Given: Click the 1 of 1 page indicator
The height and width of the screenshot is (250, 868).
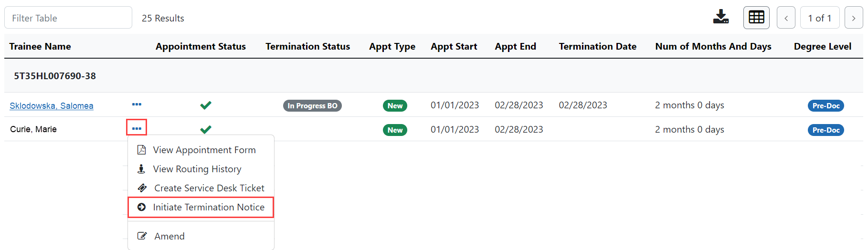Looking at the screenshot, I should pyautogui.click(x=820, y=18).
